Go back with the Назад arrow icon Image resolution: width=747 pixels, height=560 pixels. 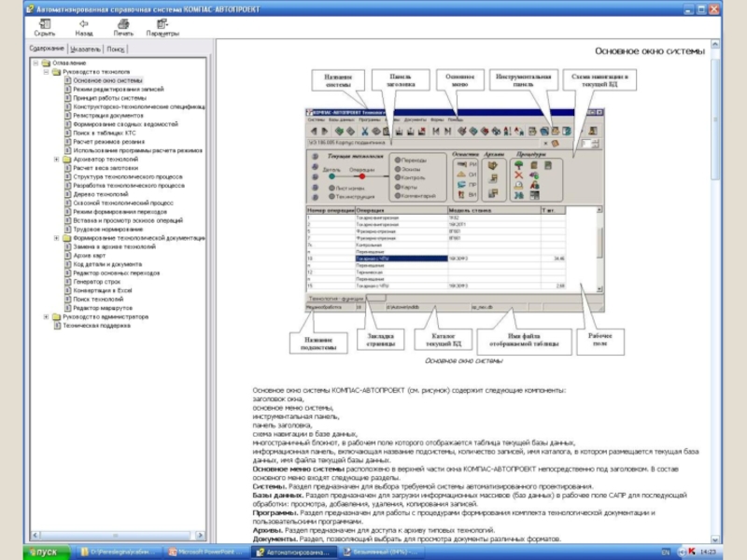tap(84, 22)
